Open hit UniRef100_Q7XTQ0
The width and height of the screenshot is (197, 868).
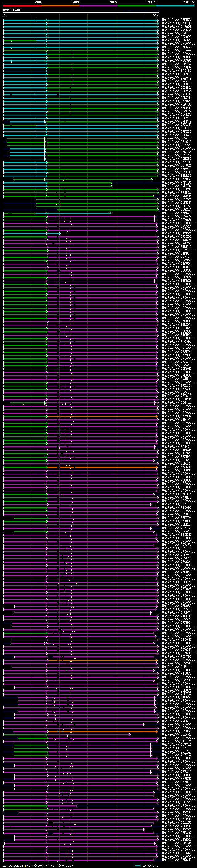177,23
